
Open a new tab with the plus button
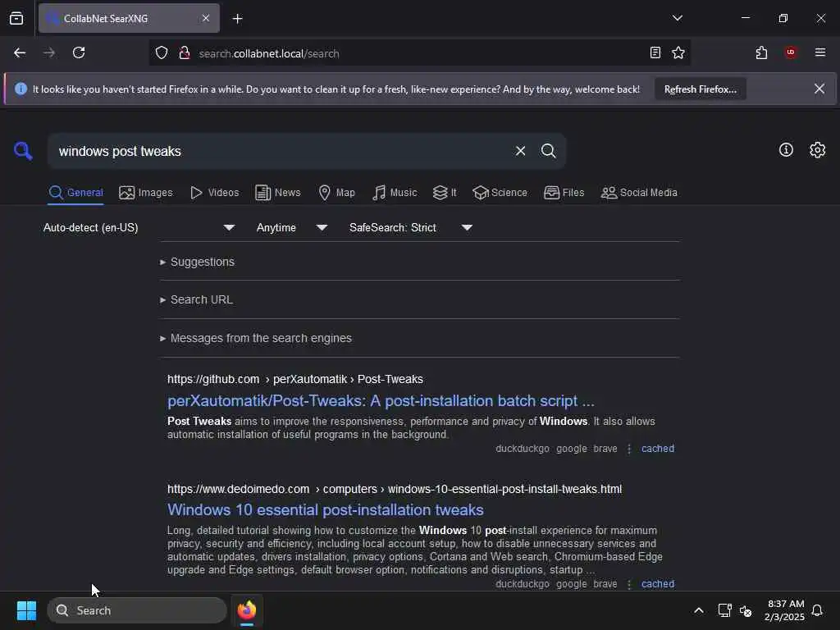[237, 19]
